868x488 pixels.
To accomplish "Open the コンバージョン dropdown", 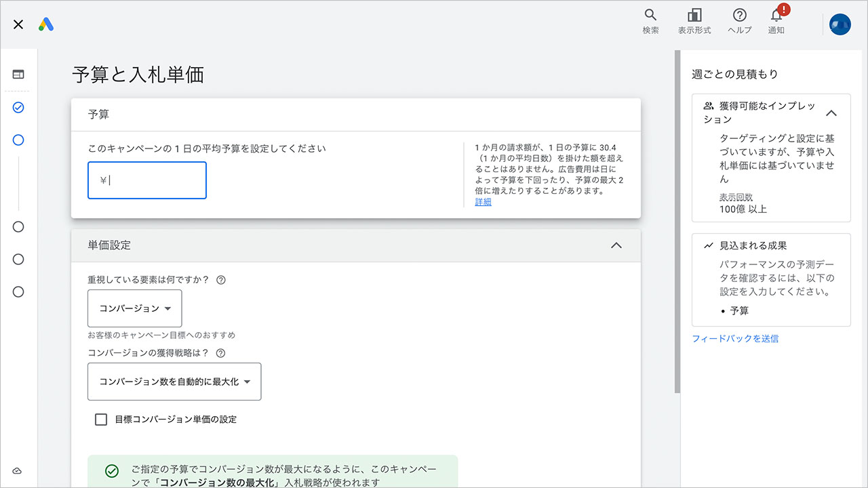I will coord(134,308).
